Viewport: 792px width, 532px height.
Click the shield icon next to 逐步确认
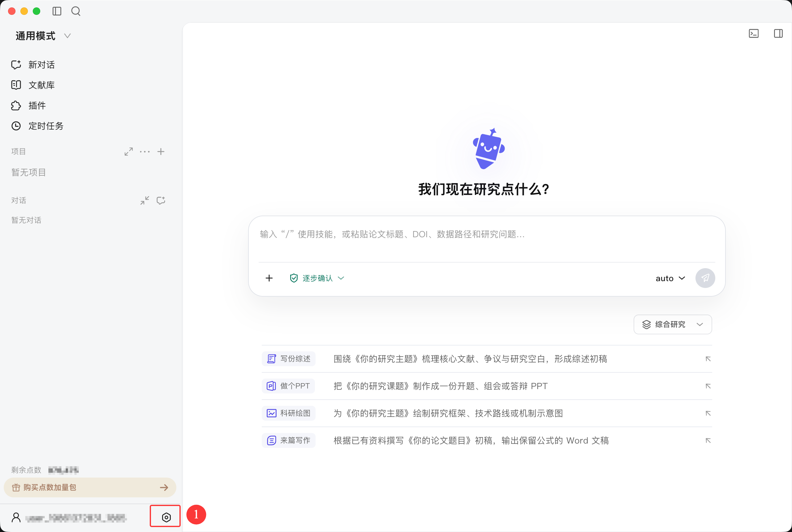coord(294,278)
